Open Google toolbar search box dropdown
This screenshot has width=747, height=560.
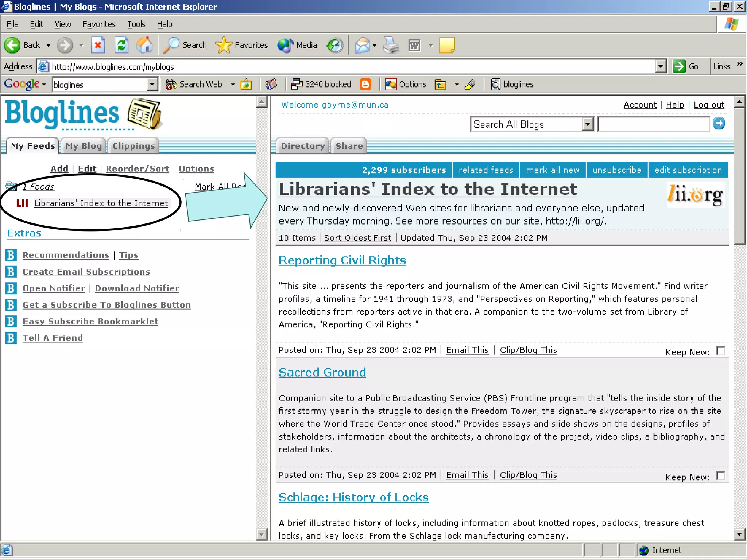pyautogui.click(x=152, y=85)
